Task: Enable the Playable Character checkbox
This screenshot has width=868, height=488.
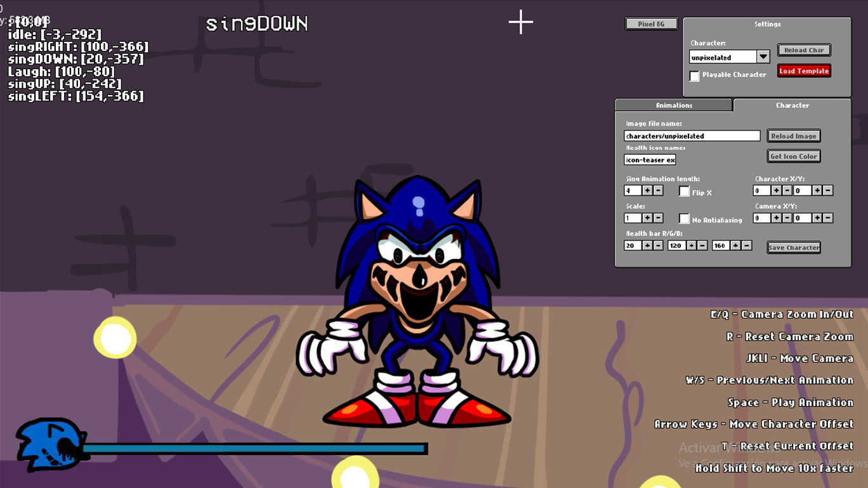Action: (695, 76)
